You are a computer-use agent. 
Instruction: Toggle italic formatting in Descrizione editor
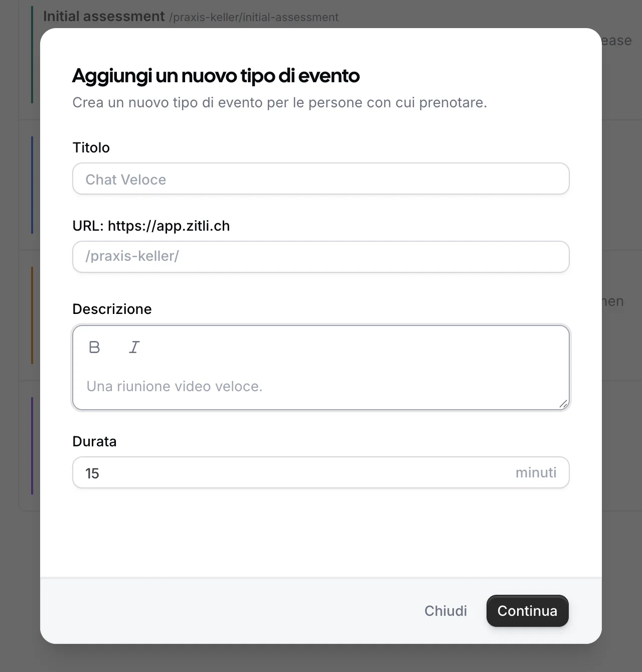coord(134,347)
